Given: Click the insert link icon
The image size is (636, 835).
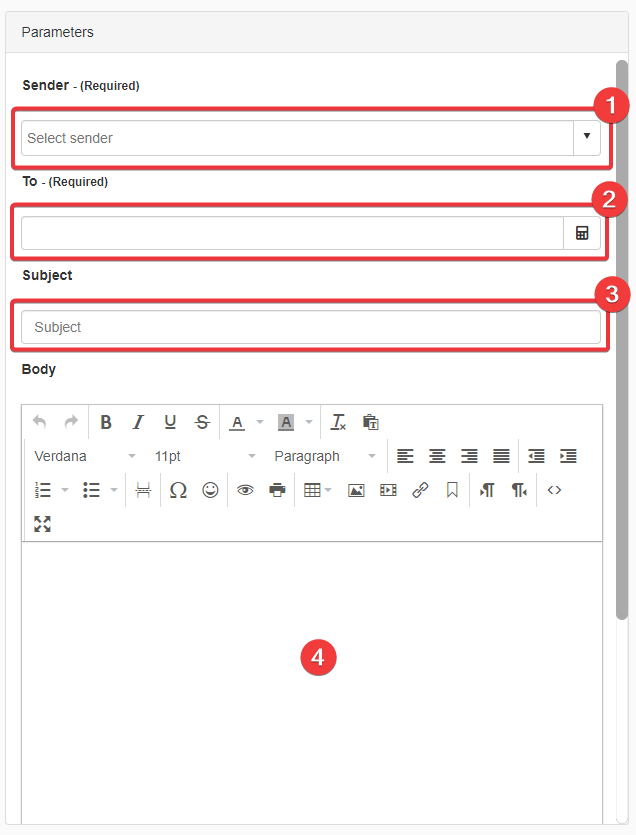Looking at the screenshot, I should pos(420,490).
